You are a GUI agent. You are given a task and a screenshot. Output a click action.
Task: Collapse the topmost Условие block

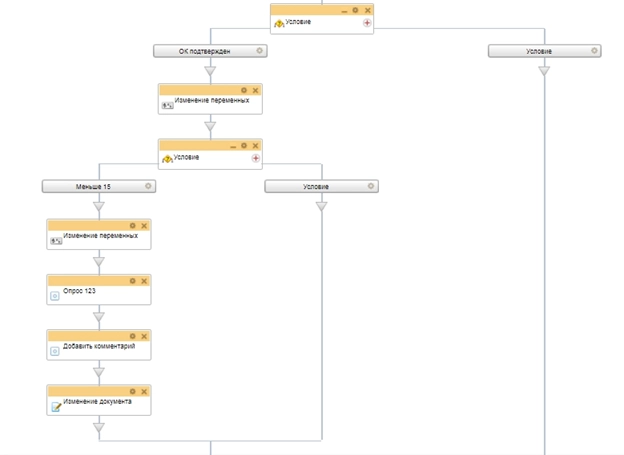tap(344, 11)
